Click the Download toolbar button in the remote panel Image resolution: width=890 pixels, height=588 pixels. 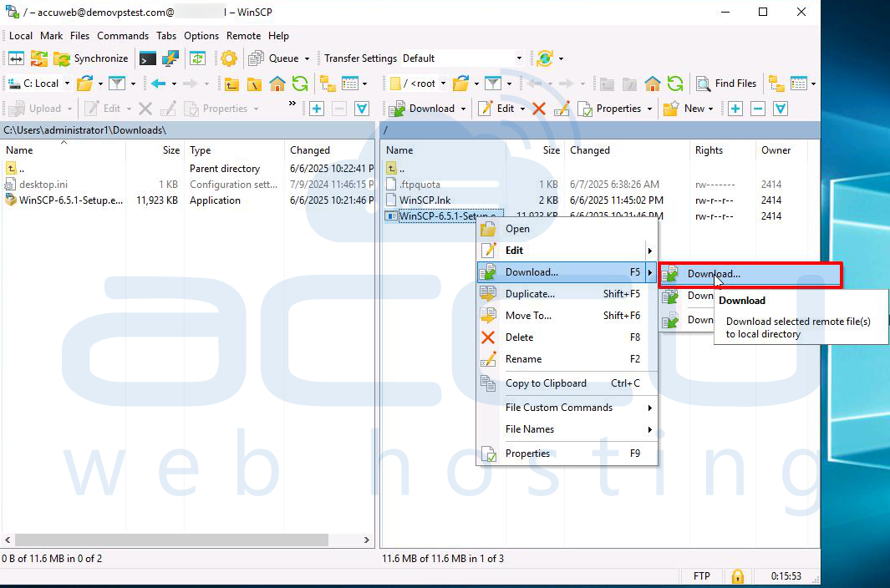tap(423, 109)
